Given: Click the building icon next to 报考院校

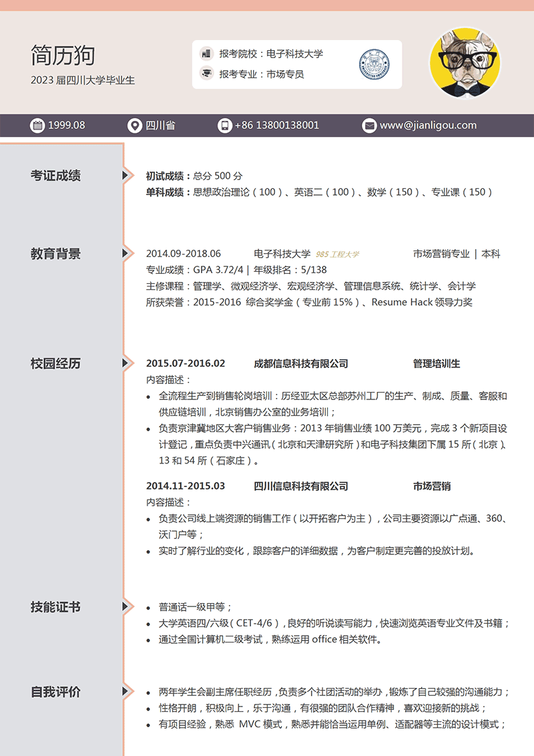Looking at the screenshot, I should click(x=206, y=54).
